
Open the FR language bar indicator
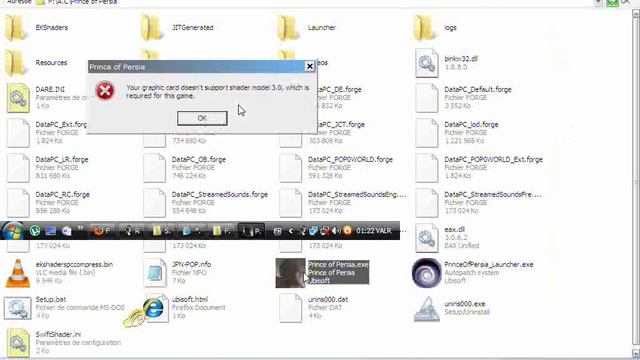click(278, 231)
